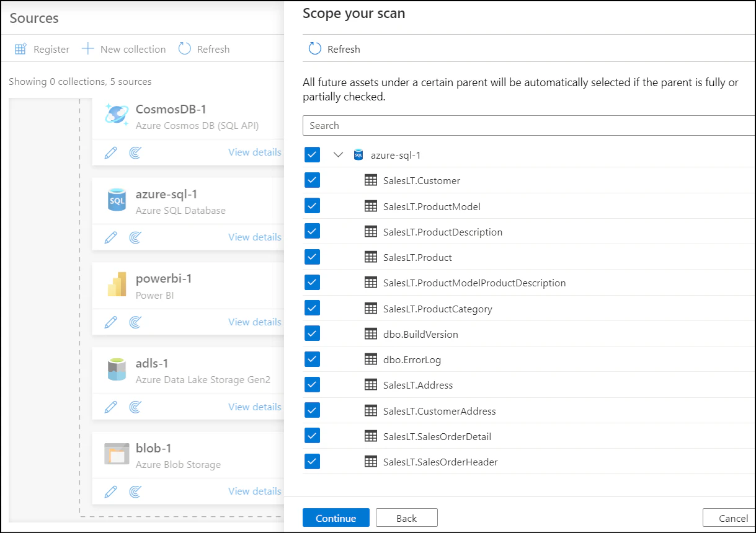This screenshot has width=756, height=533.
Task: Uncheck SalesLT.Customer checkbox
Action: pyautogui.click(x=312, y=180)
